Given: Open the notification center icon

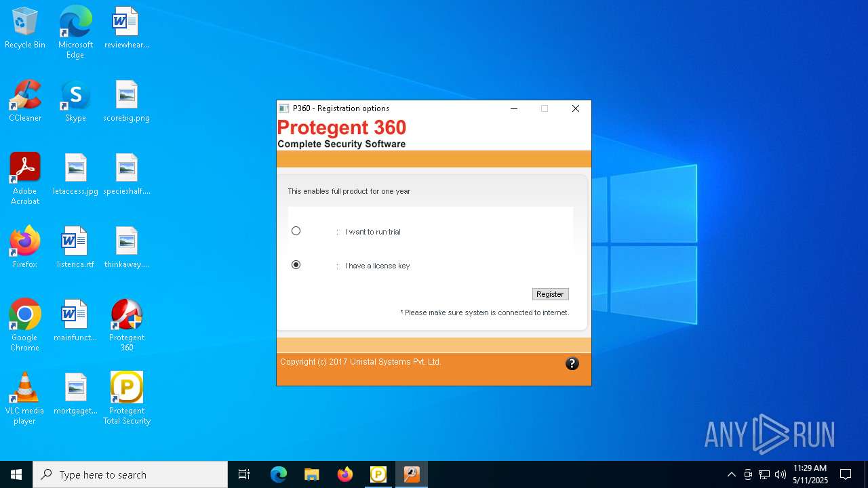Looking at the screenshot, I should tap(846, 474).
